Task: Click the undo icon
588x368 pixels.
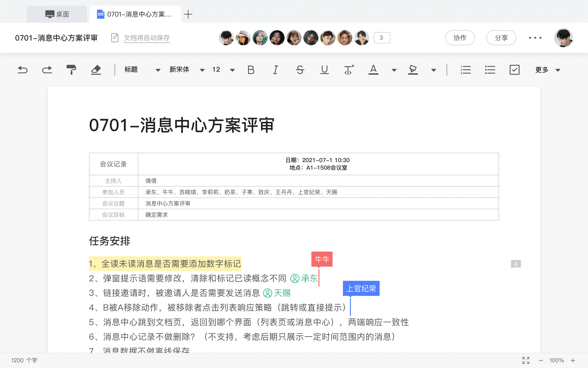Action: tap(22, 70)
